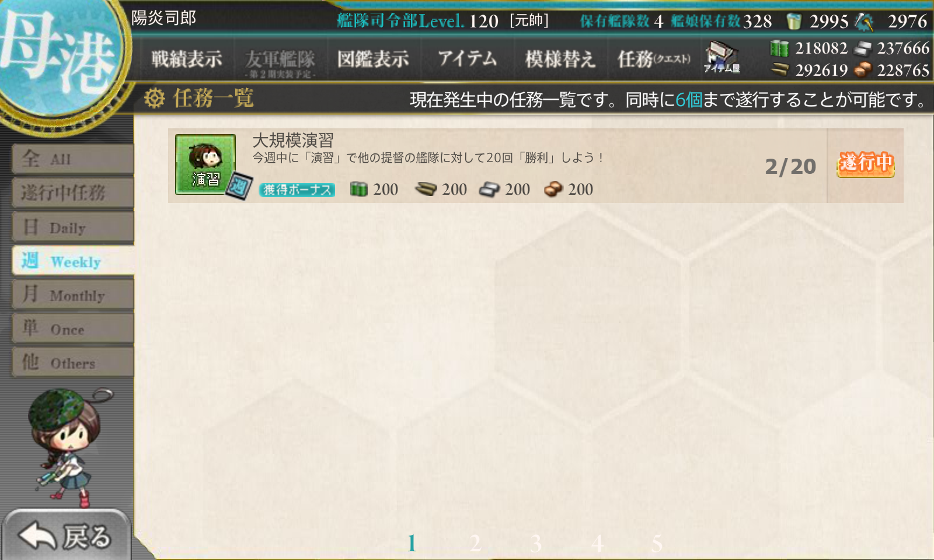Select the 全 All quest filter
Viewport: 934px width, 560px height.
point(72,159)
